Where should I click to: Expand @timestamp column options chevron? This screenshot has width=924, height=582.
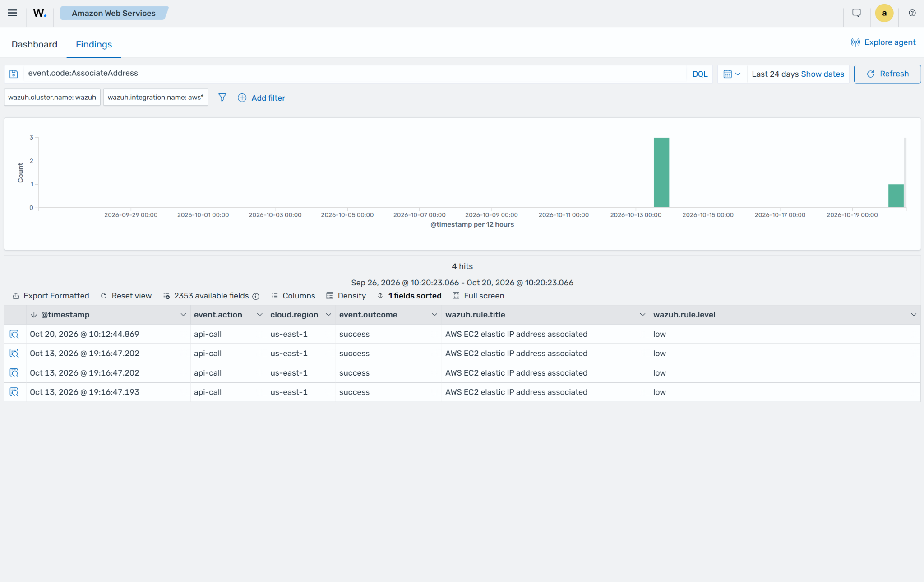[x=183, y=315]
